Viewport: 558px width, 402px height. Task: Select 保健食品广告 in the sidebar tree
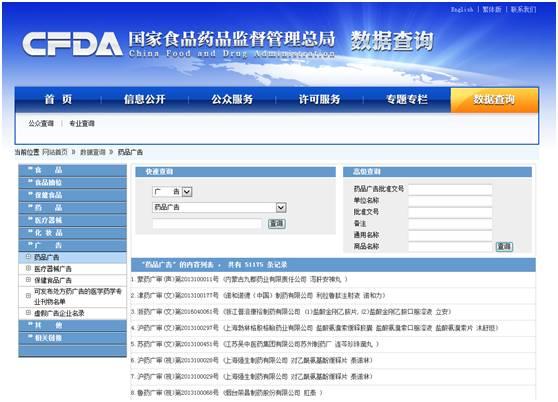click(53, 280)
